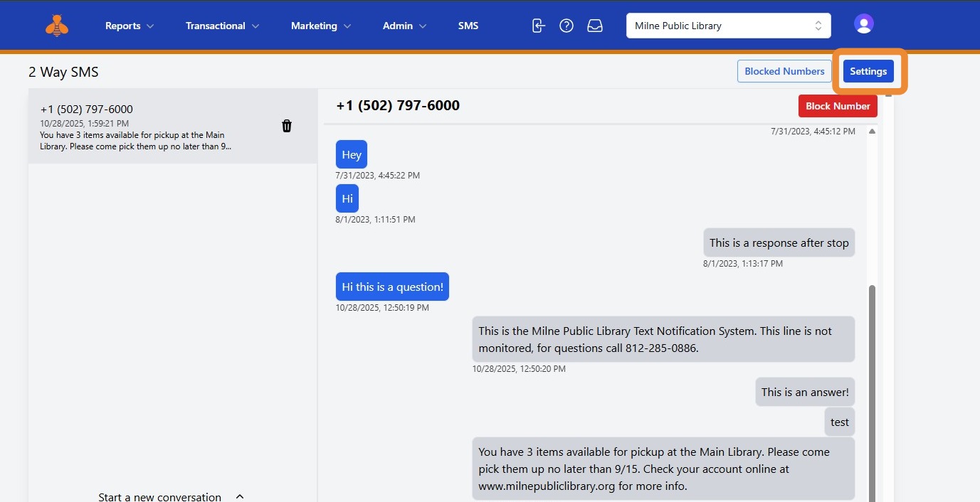Screen dimensions: 980x502
Task: Expand the Reports menu
Action: (x=130, y=26)
